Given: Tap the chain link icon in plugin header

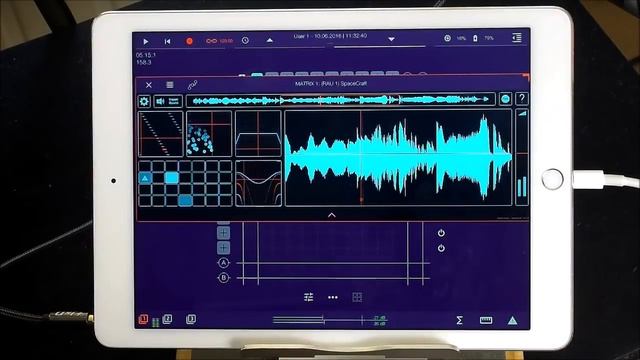Looking at the screenshot, I should (x=192, y=85).
